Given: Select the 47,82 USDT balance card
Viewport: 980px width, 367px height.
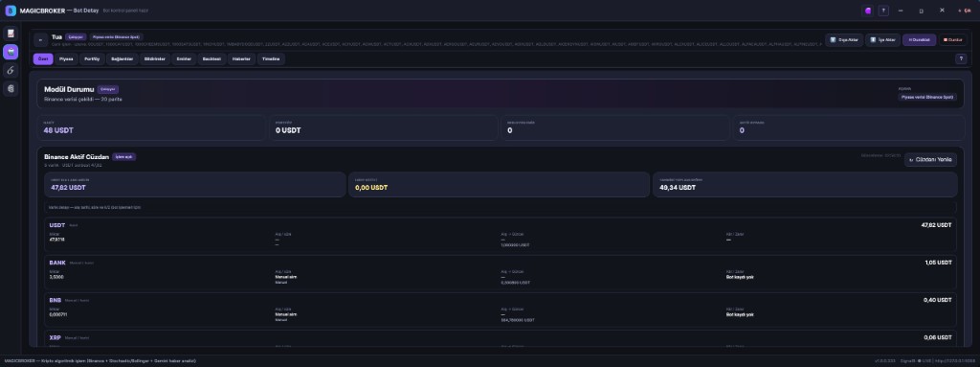Looking at the screenshot, I should (x=195, y=184).
